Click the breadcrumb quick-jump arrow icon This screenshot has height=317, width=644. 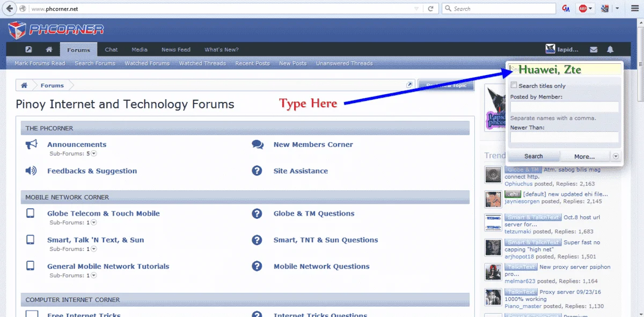(x=409, y=85)
